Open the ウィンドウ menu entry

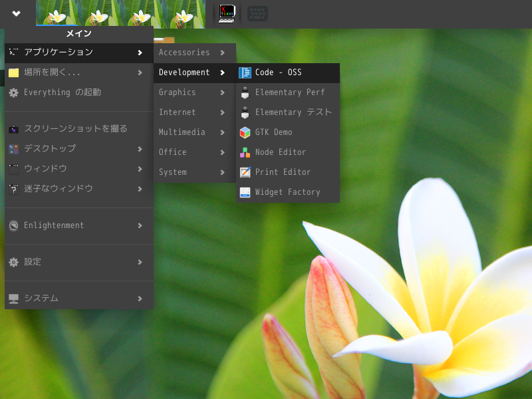(79, 169)
